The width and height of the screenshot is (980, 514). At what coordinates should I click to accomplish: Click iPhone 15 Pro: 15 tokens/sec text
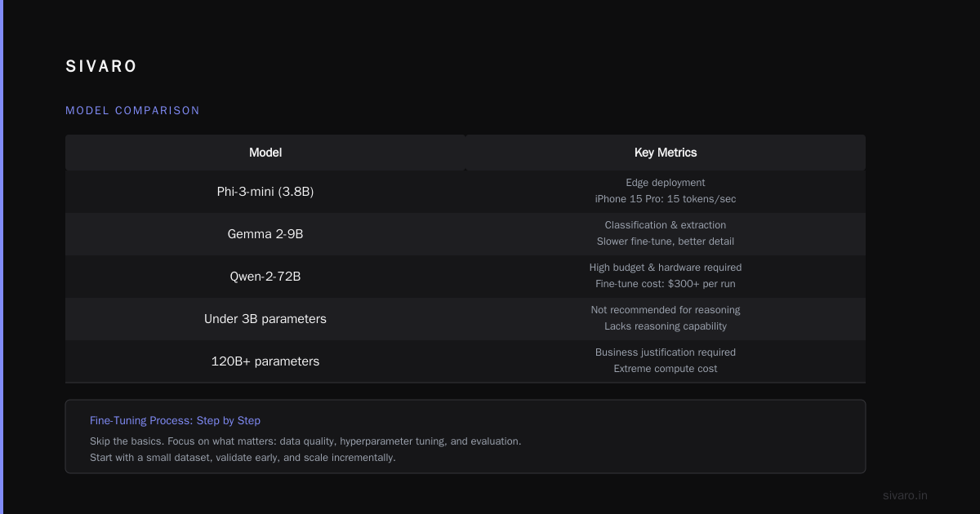coord(666,199)
